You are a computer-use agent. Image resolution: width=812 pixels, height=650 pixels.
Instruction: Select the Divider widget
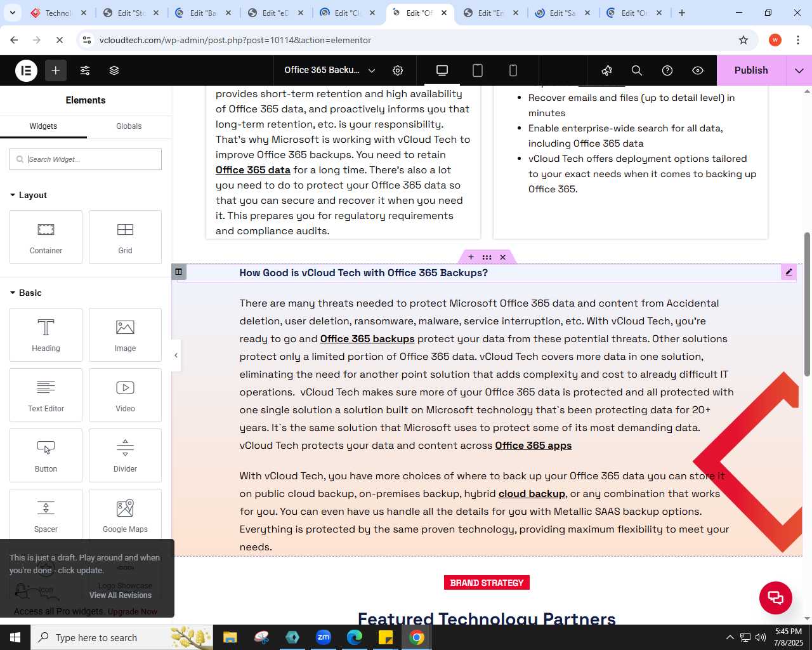pyautogui.click(x=125, y=455)
